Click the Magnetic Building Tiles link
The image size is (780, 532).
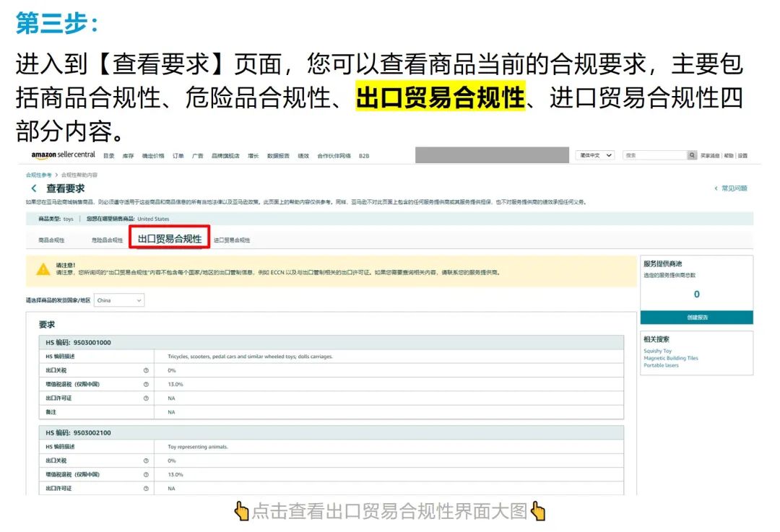[x=671, y=359]
